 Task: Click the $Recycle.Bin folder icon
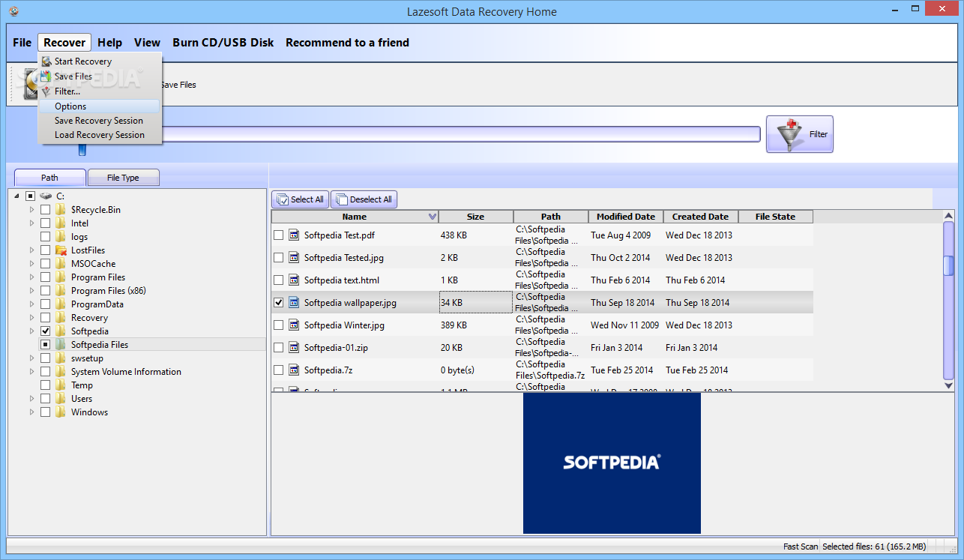pyautogui.click(x=61, y=210)
